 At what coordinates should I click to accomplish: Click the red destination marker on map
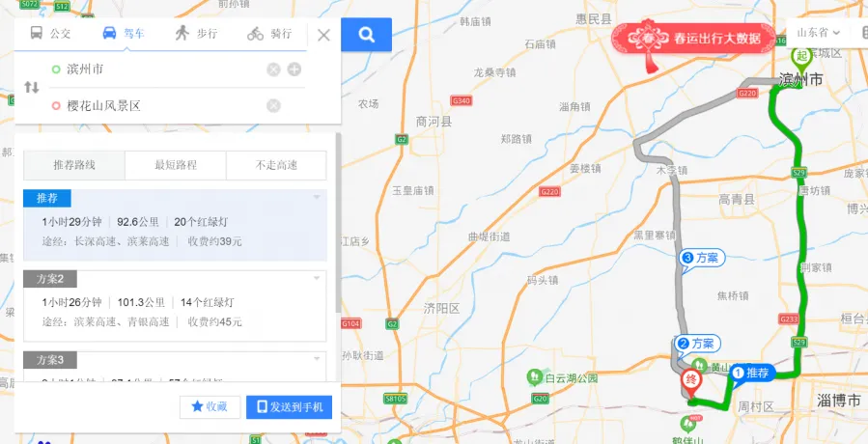690,382
